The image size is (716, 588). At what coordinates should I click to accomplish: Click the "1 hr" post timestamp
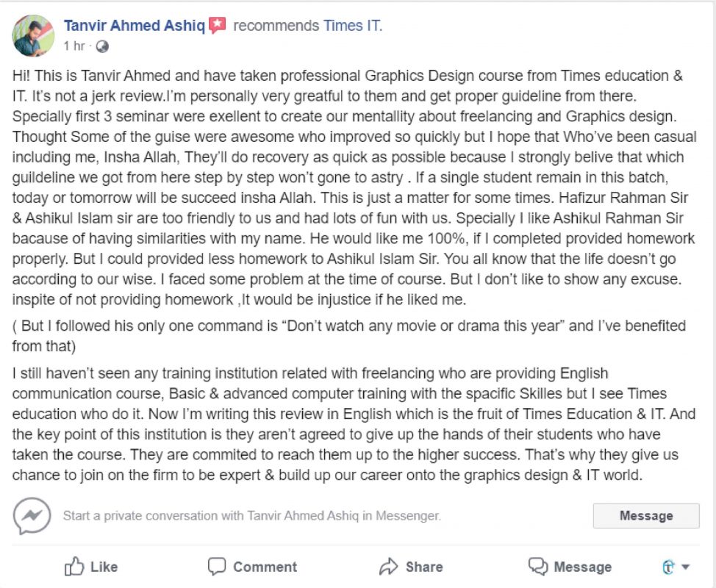click(x=74, y=46)
